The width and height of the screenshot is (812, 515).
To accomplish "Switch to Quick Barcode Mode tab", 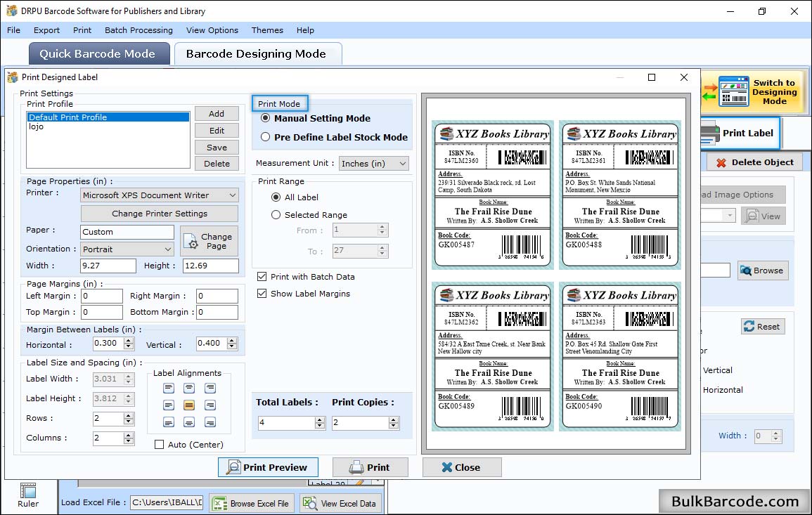I will pyautogui.click(x=99, y=54).
